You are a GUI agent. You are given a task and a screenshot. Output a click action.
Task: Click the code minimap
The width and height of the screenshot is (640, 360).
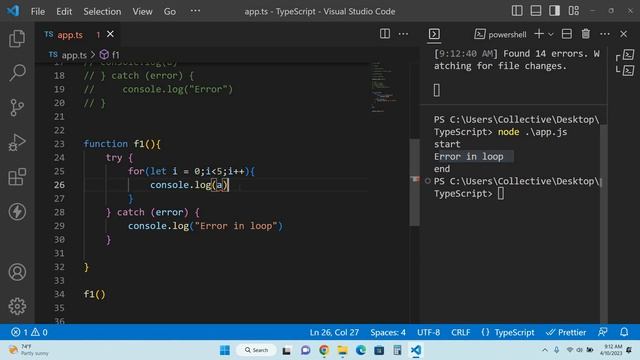[384, 87]
